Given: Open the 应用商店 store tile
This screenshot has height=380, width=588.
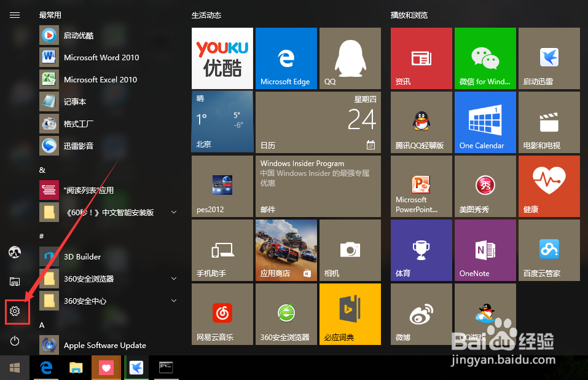Looking at the screenshot, I should pyautogui.click(x=286, y=250).
